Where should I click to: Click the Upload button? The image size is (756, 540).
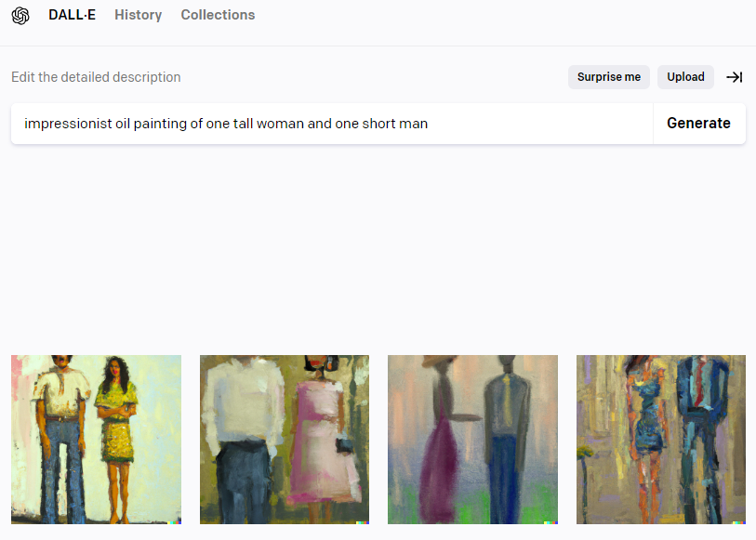click(685, 77)
